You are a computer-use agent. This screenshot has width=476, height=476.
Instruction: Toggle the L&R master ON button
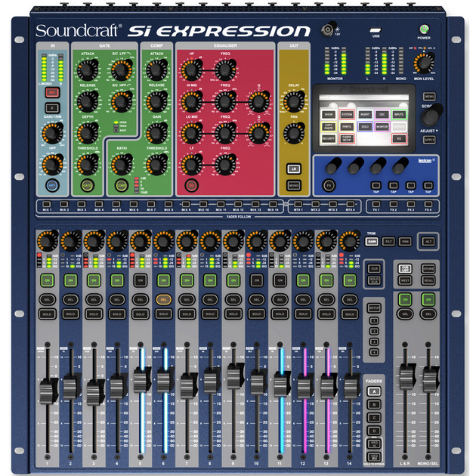(x=405, y=300)
